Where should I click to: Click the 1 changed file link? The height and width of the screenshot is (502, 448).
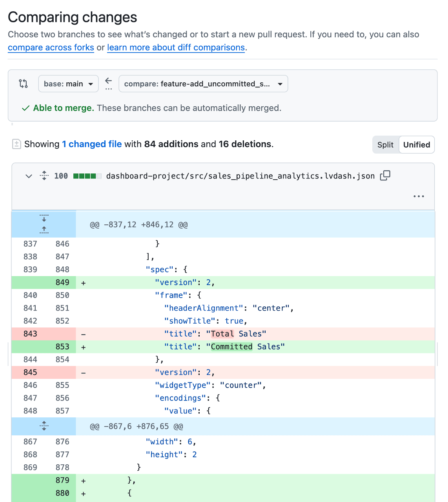(92, 144)
